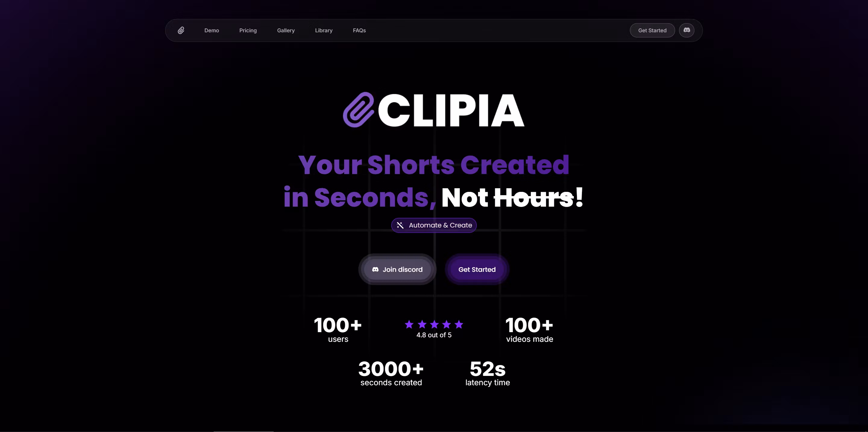Go to the Pricing section
868x432 pixels.
248,30
